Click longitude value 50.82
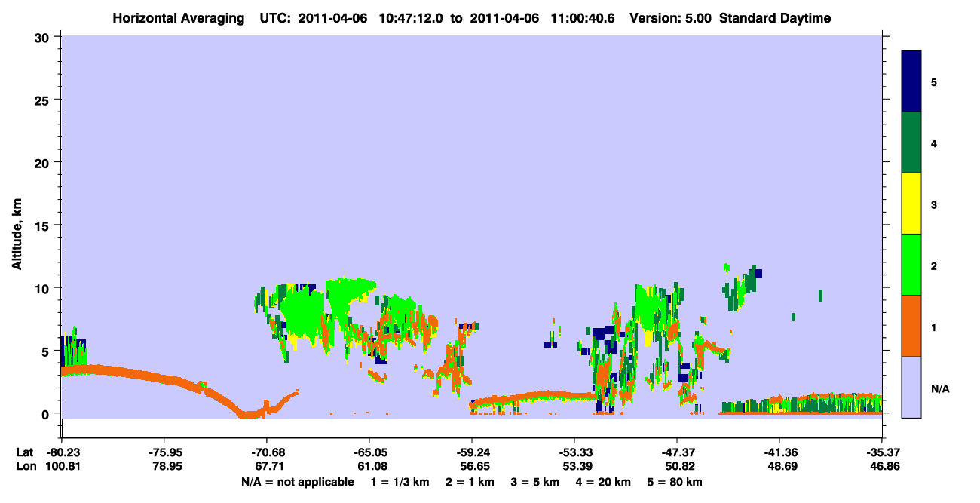Viewport: 980px width, 503px height. 678,467
